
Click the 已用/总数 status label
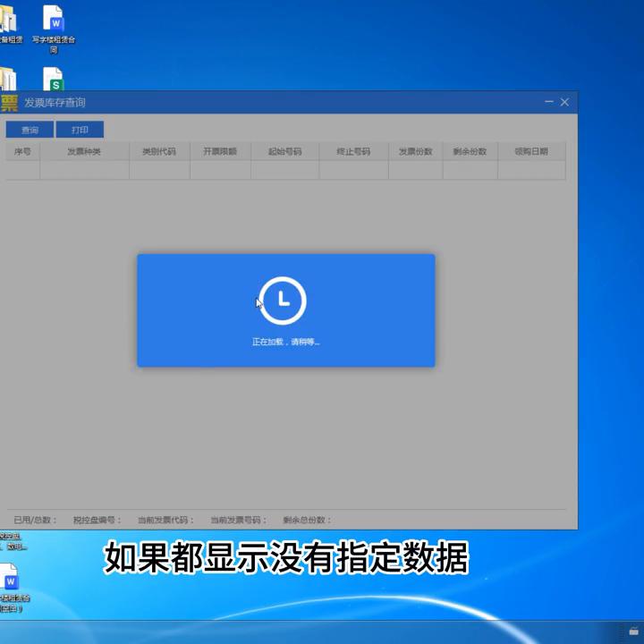(35, 520)
